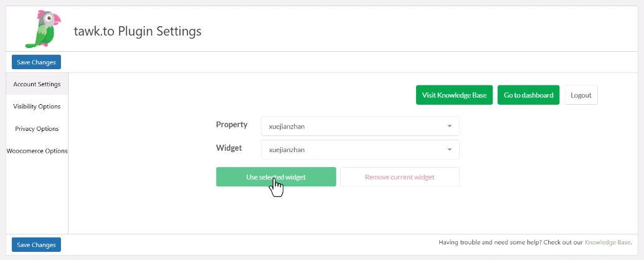This screenshot has height=260, width=644.
Task: Expand the Widget dropdown arrow
Action: click(449, 150)
